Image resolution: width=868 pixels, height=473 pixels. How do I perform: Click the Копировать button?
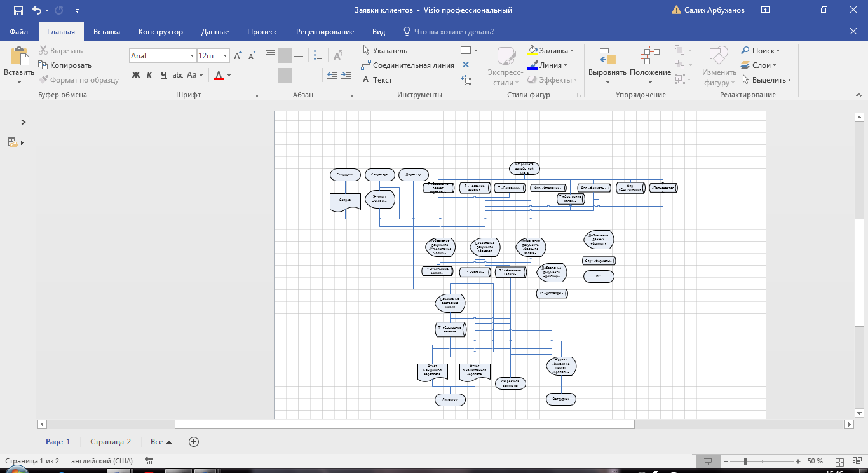tap(65, 65)
